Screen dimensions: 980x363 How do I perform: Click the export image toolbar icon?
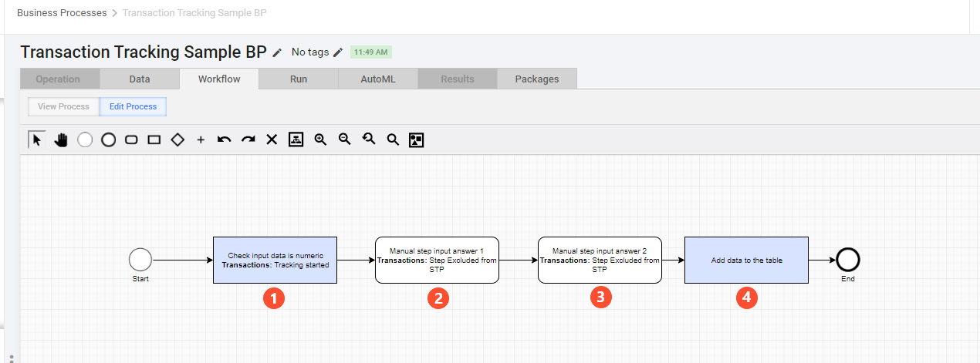(x=417, y=139)
